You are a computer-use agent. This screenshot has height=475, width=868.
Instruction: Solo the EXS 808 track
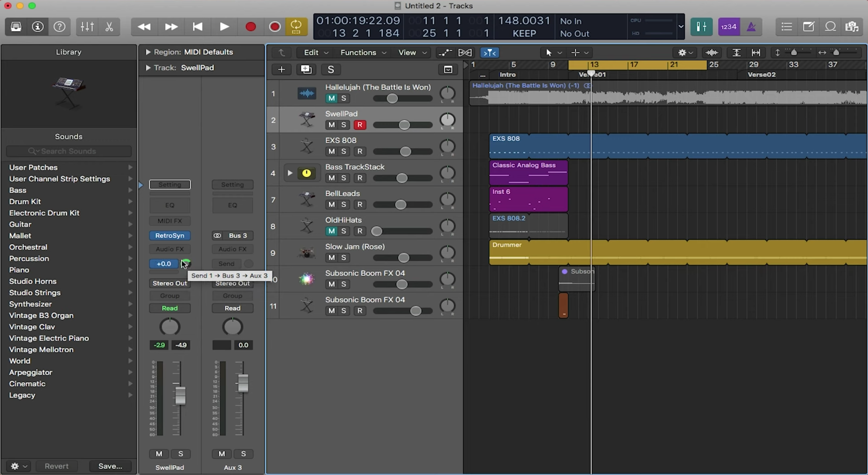[343, 151]
